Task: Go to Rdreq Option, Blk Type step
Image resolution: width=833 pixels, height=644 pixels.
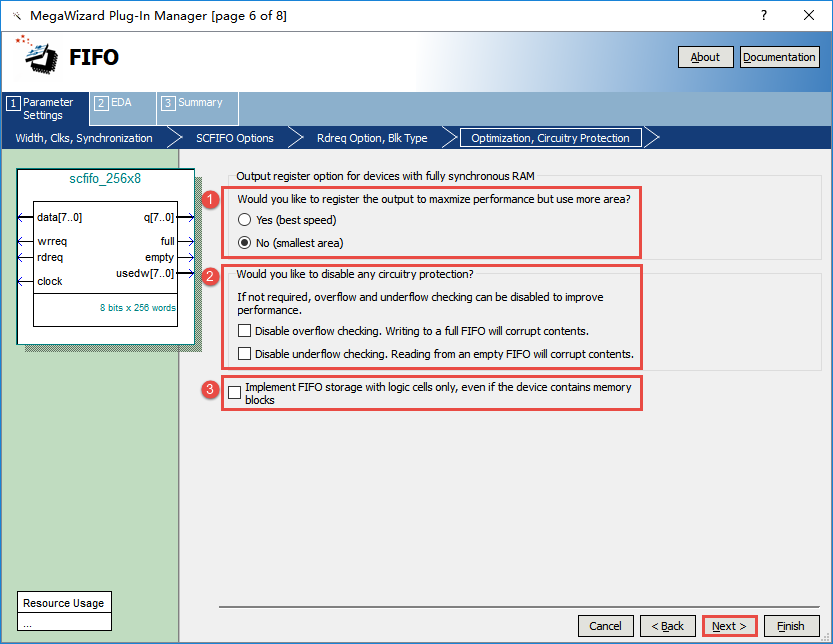Action: (372, 138)
